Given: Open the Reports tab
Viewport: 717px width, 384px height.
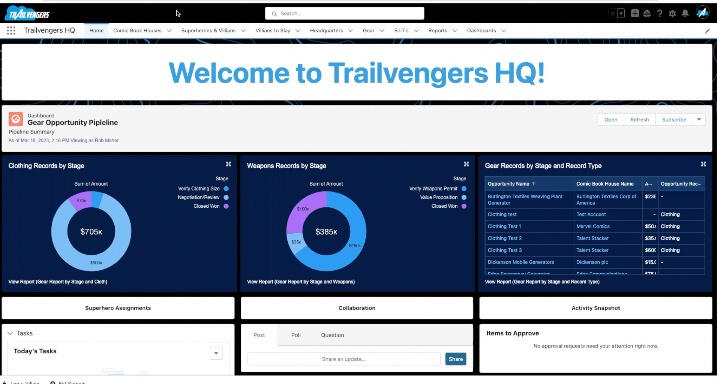Looking at the screenshot, I should click(438, 31).
